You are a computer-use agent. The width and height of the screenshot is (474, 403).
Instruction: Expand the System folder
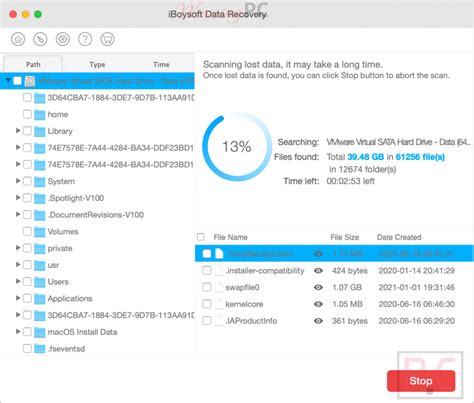point(18,181)
